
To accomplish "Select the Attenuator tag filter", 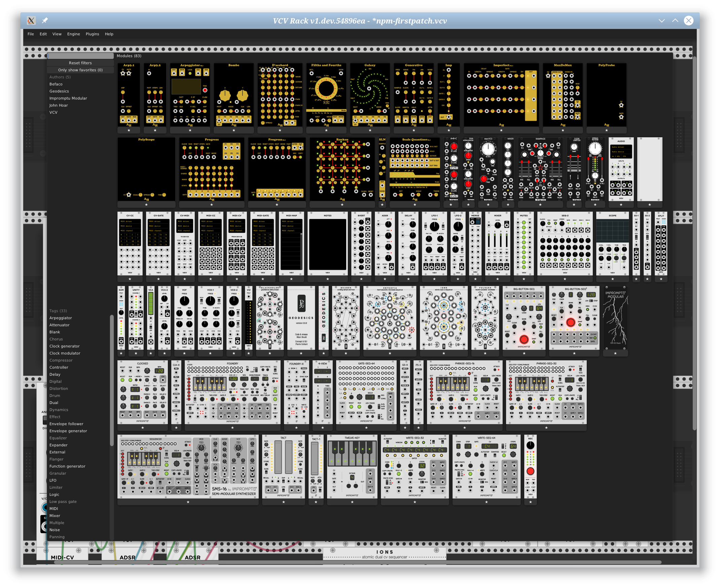I will (x=59, y=325).
